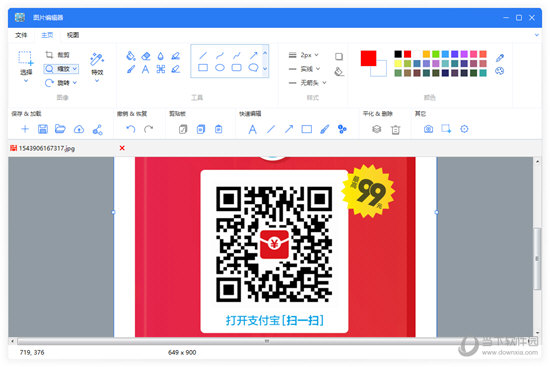This screenshot has height=367, width=550.
Task: Click the white background color box
Action: click(381, 70)
